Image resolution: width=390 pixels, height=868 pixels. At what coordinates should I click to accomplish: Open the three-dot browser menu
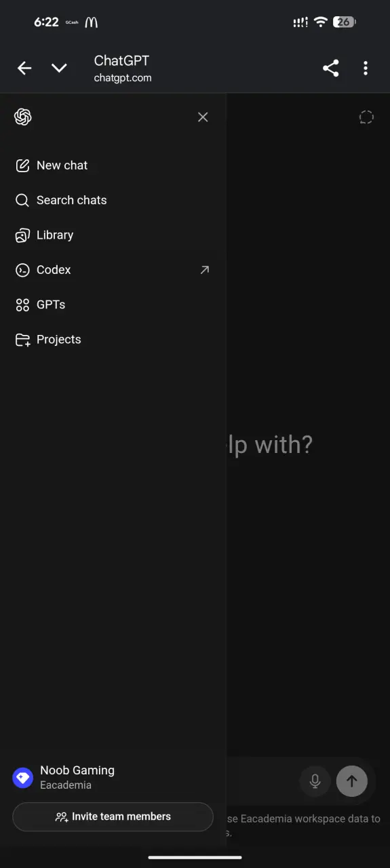point(366,68)
